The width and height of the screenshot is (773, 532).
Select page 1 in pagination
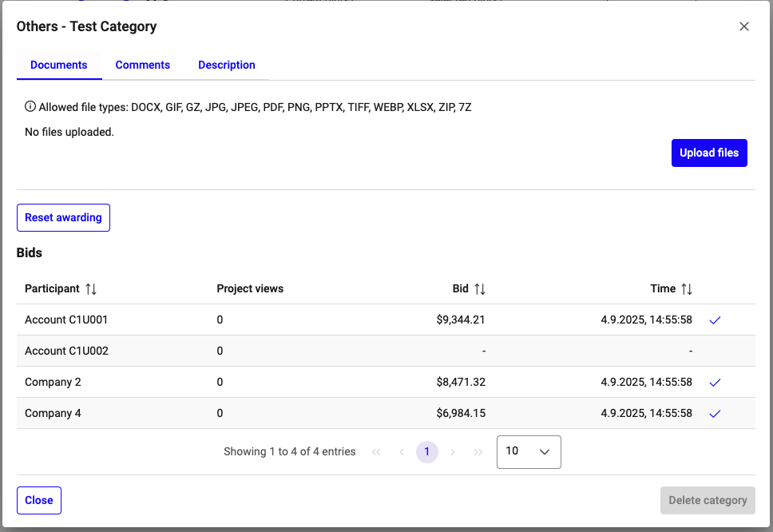427,452
